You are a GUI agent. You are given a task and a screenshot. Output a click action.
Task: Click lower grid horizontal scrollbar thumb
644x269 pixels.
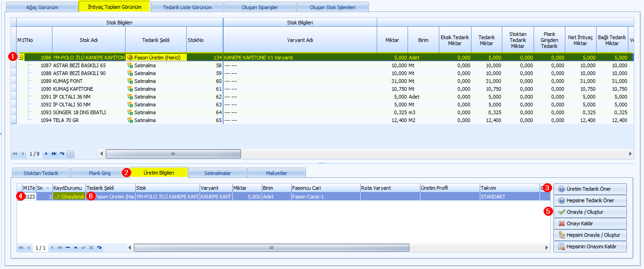click(x=271, y=248)
